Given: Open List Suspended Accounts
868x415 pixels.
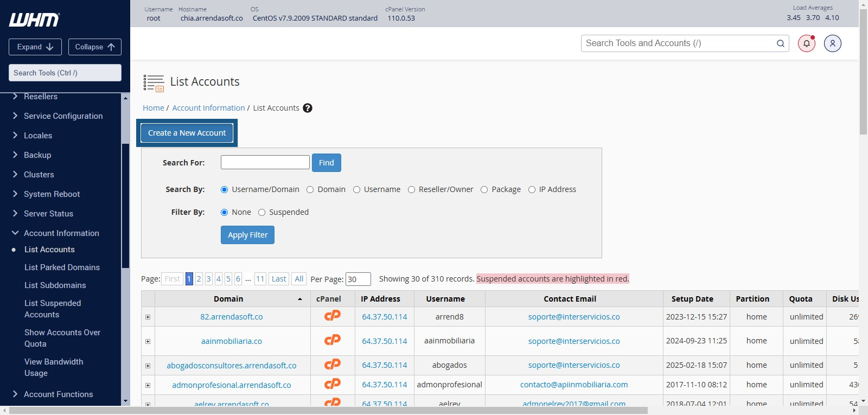Looking at the screenshot, I should point(53,309).
